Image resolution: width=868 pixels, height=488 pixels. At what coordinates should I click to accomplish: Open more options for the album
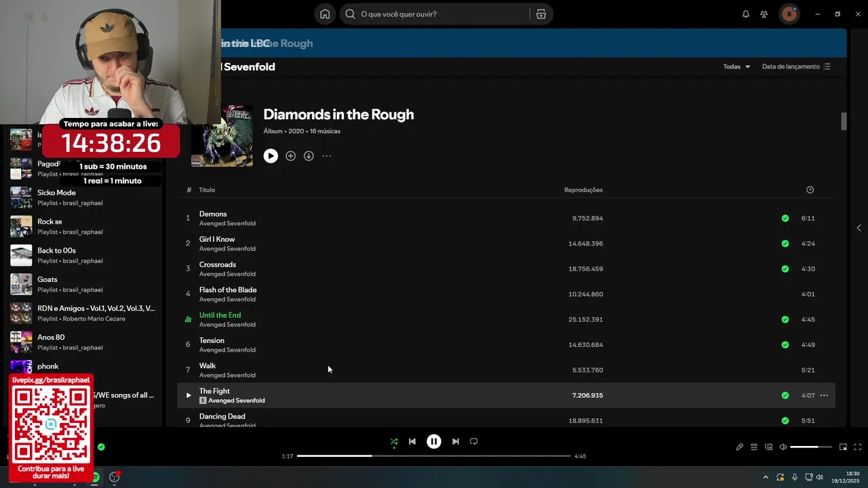coord(327,156)
